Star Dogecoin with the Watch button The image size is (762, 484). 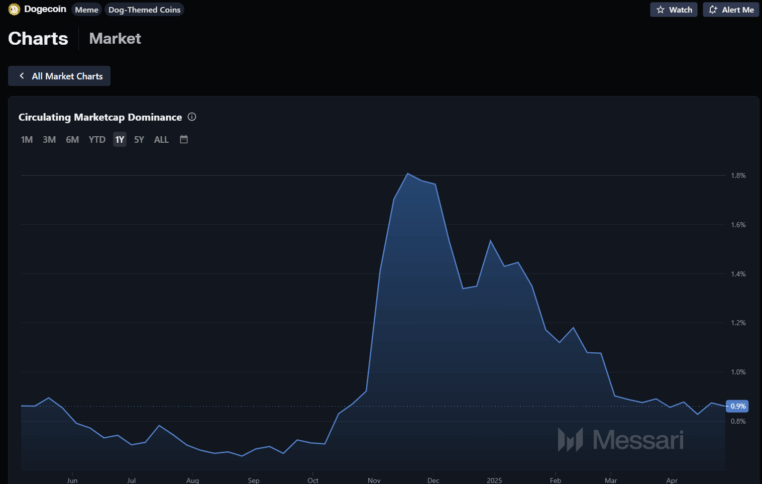pyautogui.click(x=674, y=10)
